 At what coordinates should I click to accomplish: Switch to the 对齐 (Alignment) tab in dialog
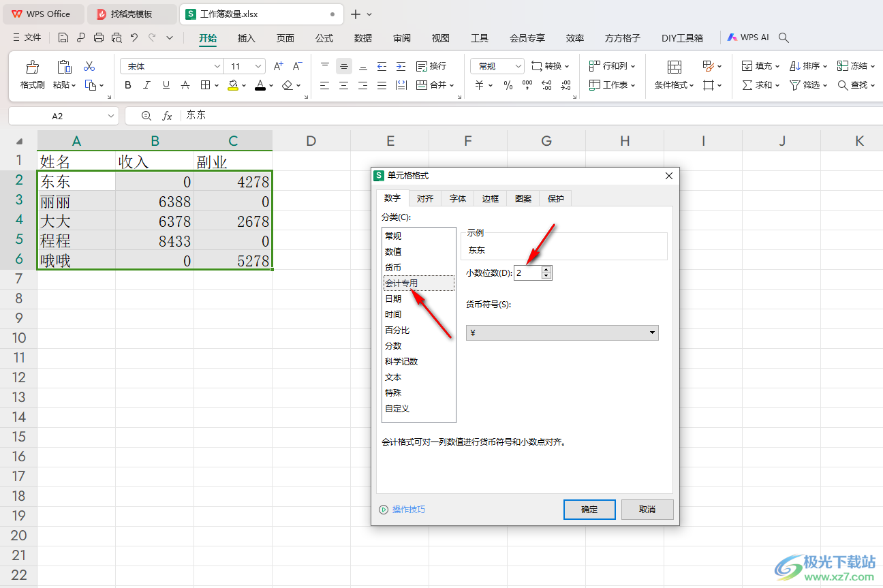coord(425,198)
